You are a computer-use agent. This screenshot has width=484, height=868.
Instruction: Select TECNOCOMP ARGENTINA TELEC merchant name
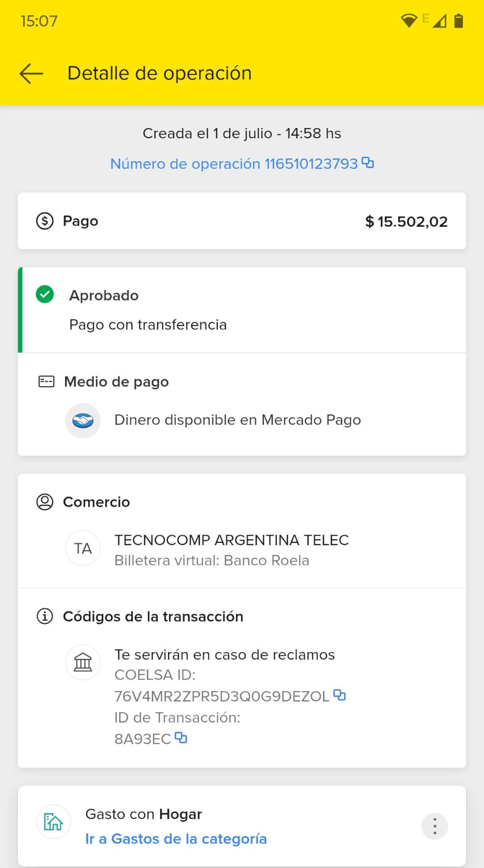(x=231, y=540)
